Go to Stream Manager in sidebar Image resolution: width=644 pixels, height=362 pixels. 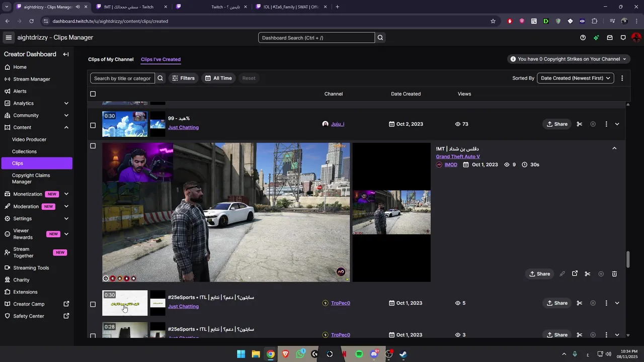(x=32, y=79)
